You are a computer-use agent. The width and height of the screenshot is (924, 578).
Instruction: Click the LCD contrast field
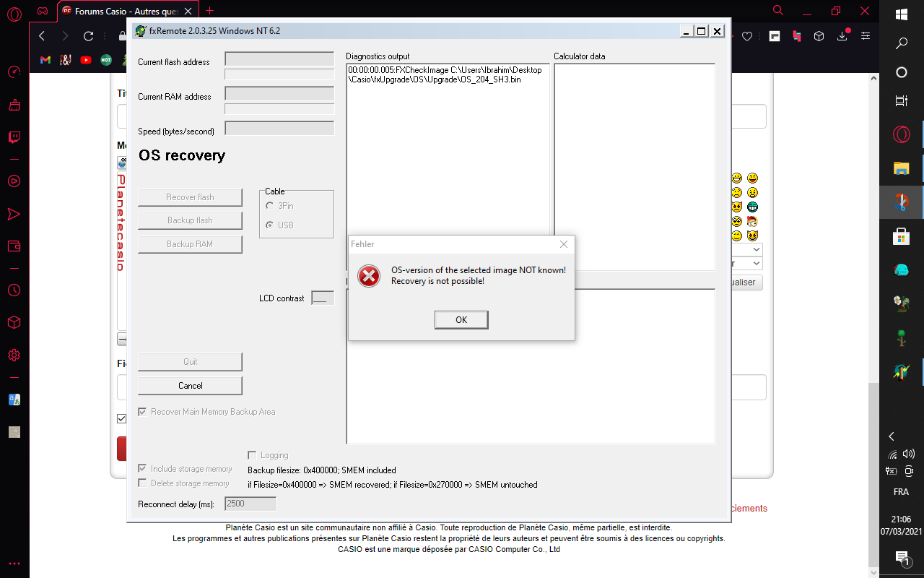coord(323,298)
